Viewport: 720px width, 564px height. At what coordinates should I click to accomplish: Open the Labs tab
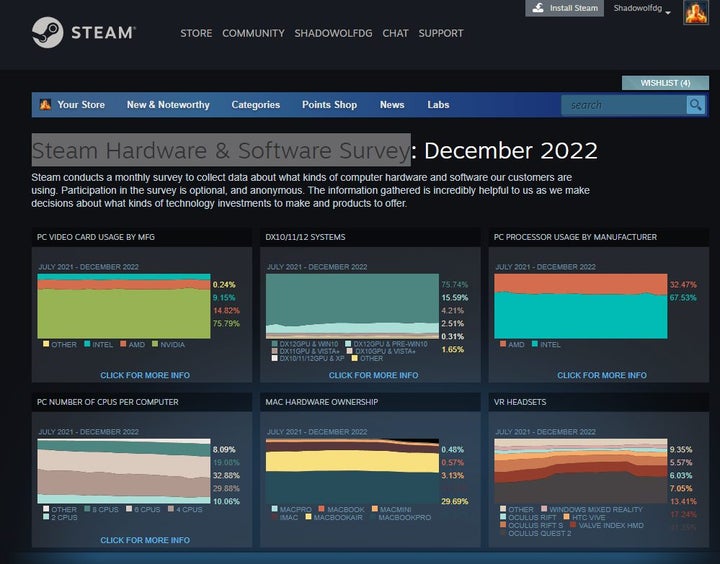click(x=438, y=105)
